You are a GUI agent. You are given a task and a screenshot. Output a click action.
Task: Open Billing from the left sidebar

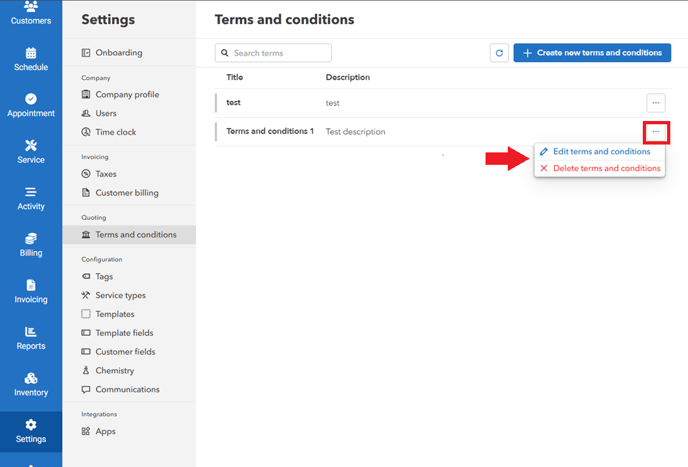[30, 239]
